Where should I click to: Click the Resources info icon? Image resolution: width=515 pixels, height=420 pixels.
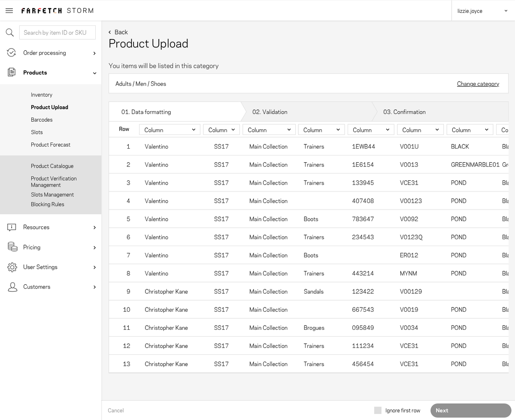tap(12, 227)
